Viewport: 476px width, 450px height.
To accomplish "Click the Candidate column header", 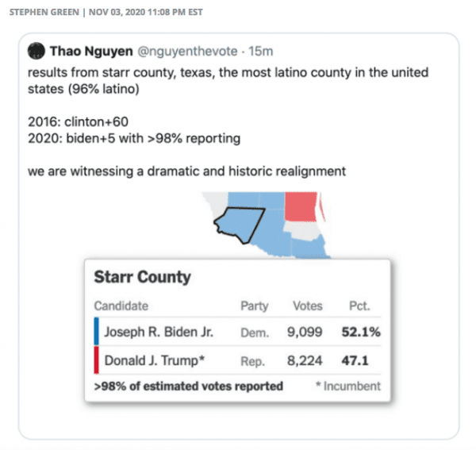I will (121, 306).
